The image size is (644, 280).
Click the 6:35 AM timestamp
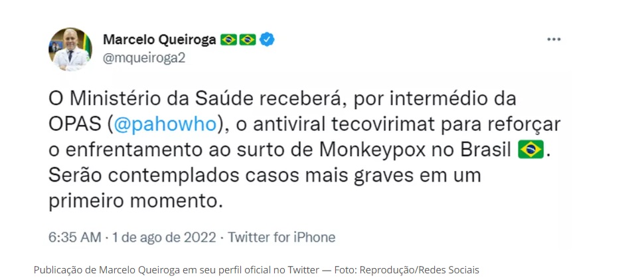(75, 237)
